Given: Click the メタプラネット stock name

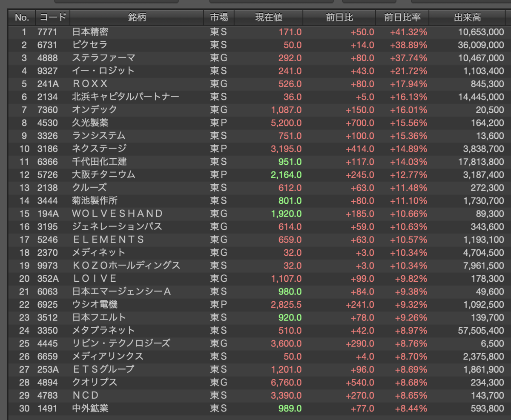Looking at the screenshot, I should point(103,330).
